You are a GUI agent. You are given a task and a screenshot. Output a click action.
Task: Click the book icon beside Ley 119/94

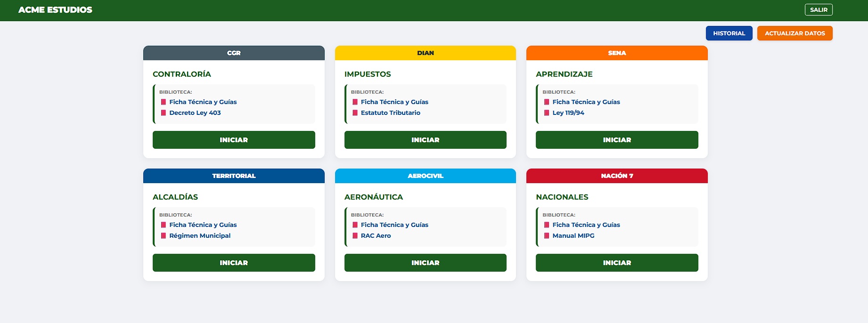tap(547, 113)
